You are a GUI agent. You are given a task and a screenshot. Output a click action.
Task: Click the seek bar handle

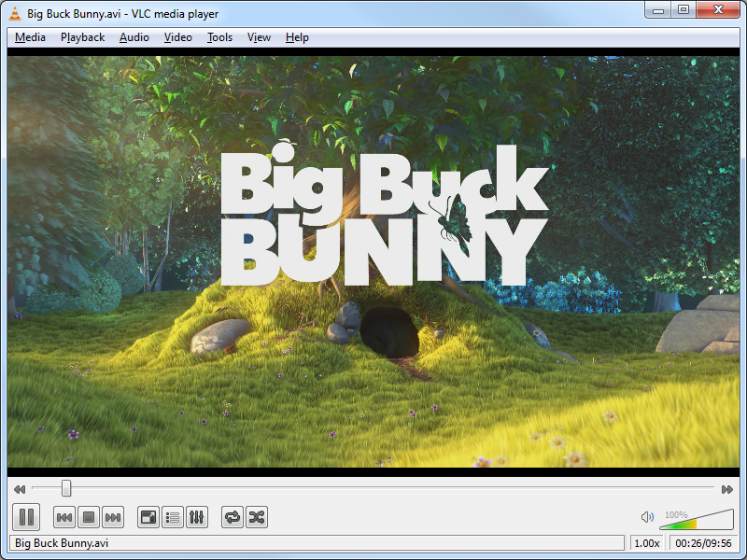[x=66, y=488]
